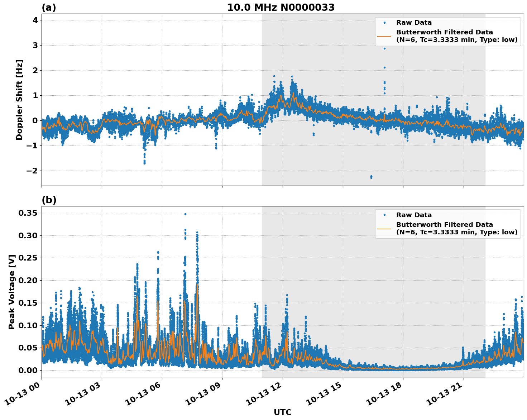Screen dimensions: 527x420
Task: Click the UTC axis label
Action: click(282, 412)
